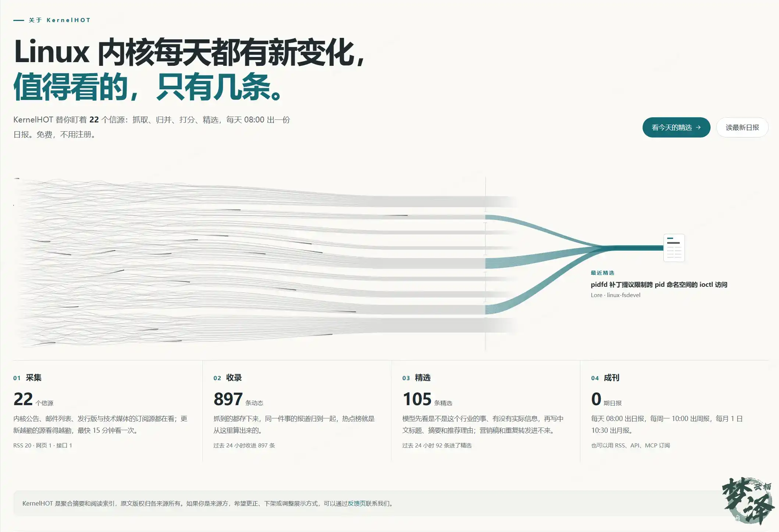This screenshot has height=532, width=779.
Task: Select the 105 条精选 statistic
Action: point(427,399)
